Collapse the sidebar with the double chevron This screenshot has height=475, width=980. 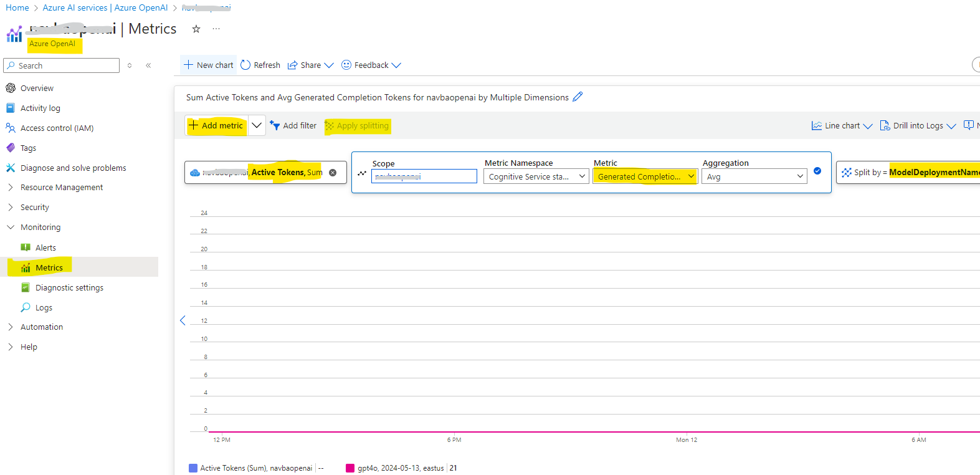pos(148,65)
